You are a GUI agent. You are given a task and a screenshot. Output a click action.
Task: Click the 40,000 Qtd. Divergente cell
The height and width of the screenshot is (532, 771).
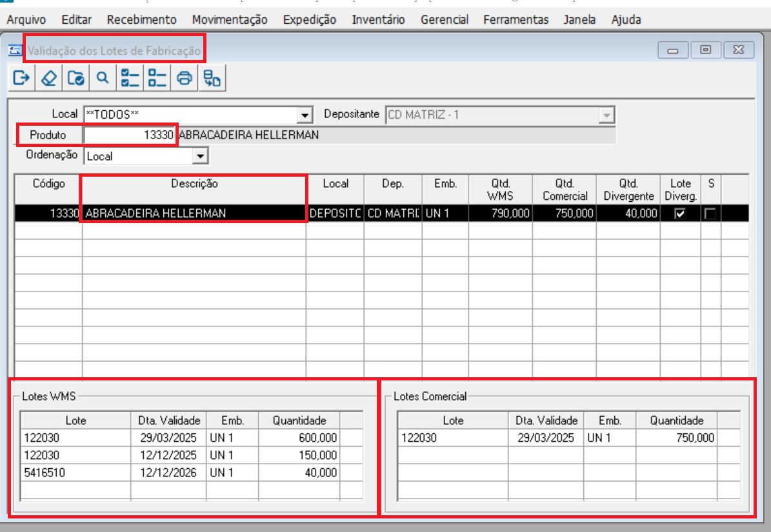(x=628, y=213)
